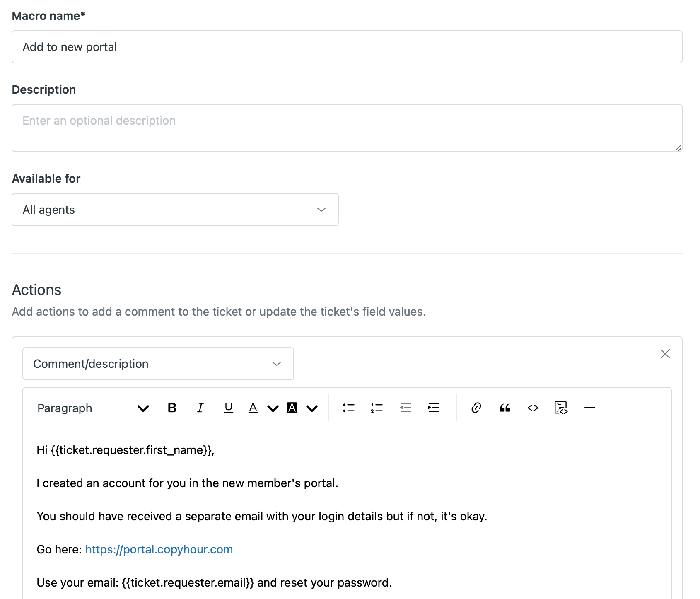The height and width of the screenshot is (599, 700).
Task: Apply block quote formatting
Action: click(504, 408)
